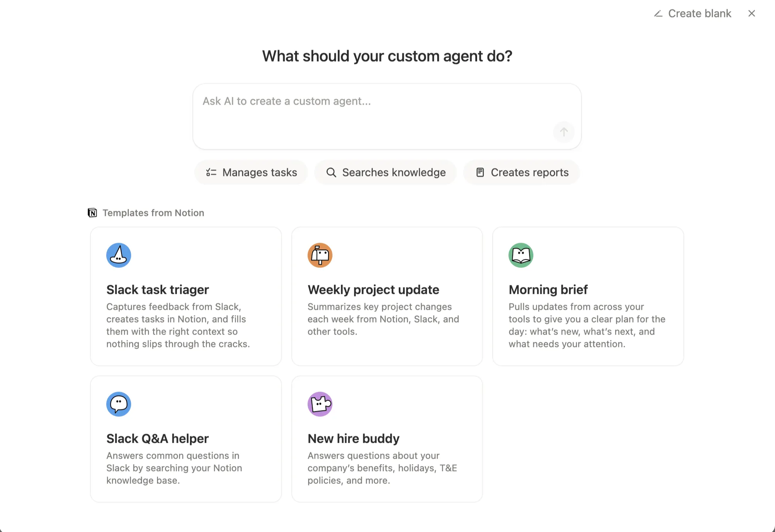The width and height of the screenshot is (775, 532).
Task: Open the Morning brief template card
Action: coord(588,296)
